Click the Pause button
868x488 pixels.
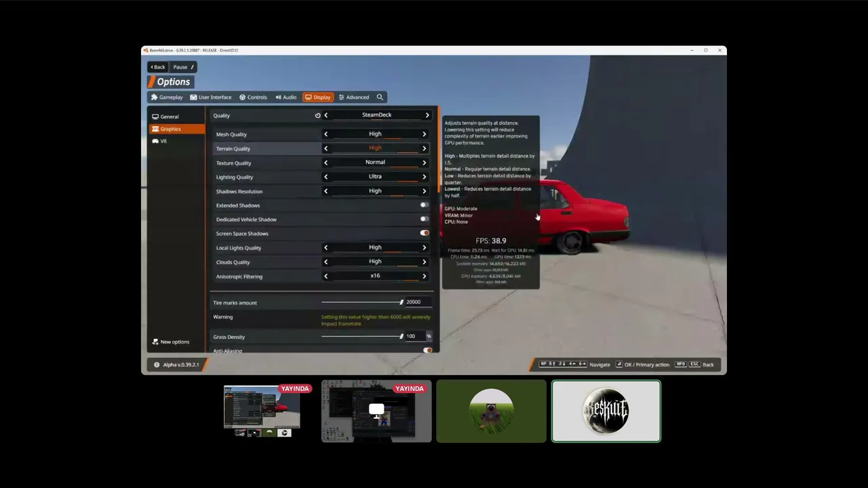click(x=183, y=67)
